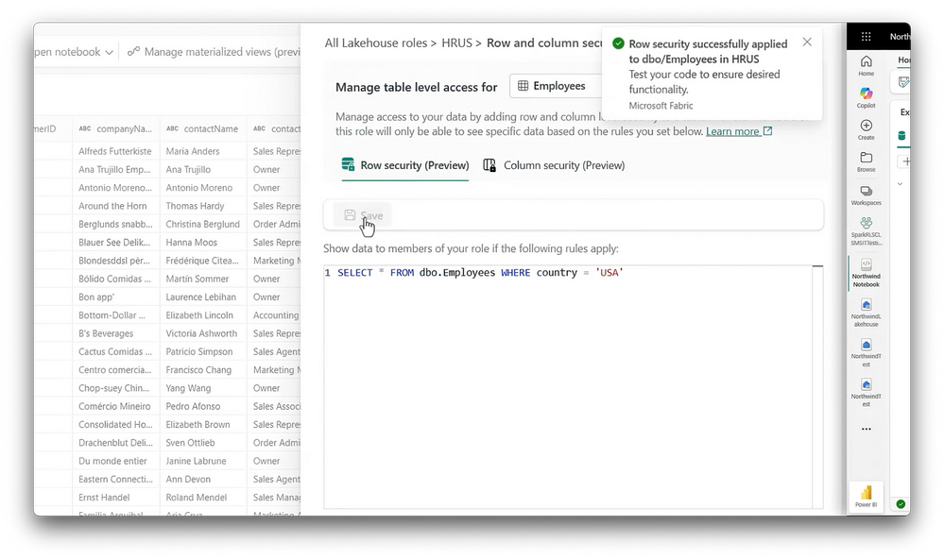Expand the chevron in the right explorer panel
Image resolution: width=944 pixels, height=560 pixels.
pos(900,184)
